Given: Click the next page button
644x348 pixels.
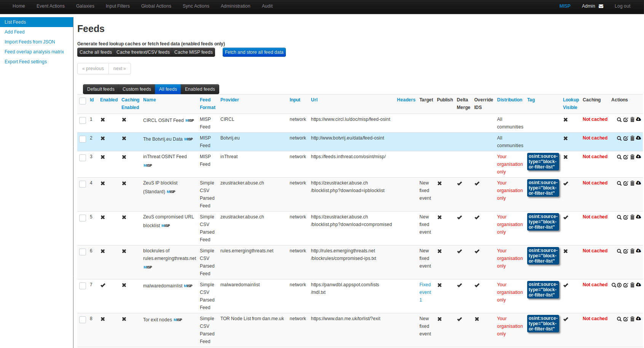Looking at the screenshot, I should tap(120, 69).
